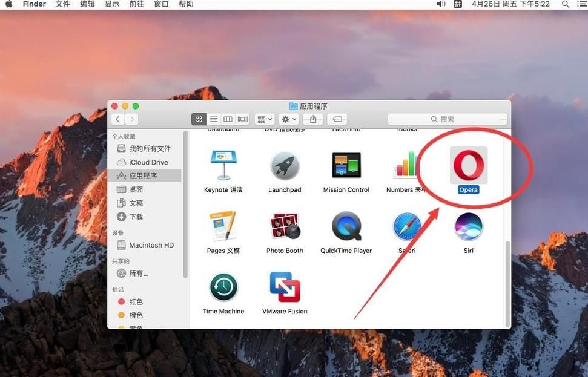The width and height of the screenshot is (588, 377).
Task: Select the Mission Control icon
Action: 346,165
